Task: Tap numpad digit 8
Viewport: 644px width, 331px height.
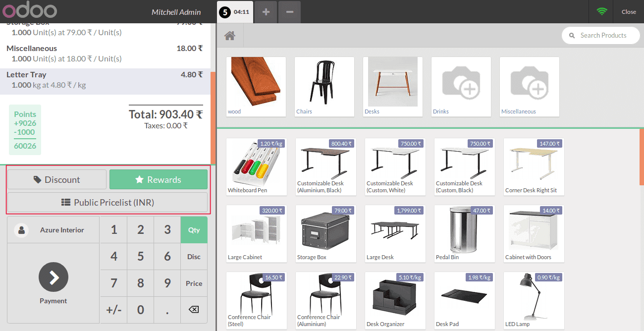Action: coord(141,283)
